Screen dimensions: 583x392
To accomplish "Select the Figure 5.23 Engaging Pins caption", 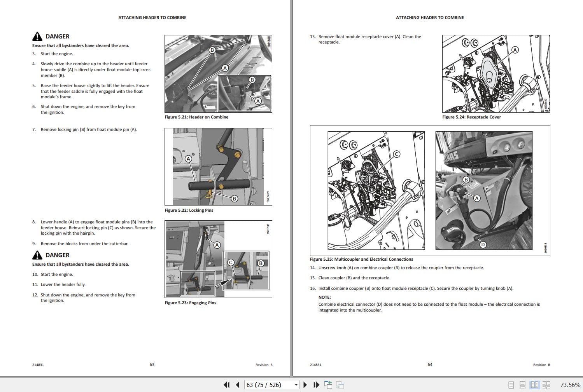I will click(191, 302).
